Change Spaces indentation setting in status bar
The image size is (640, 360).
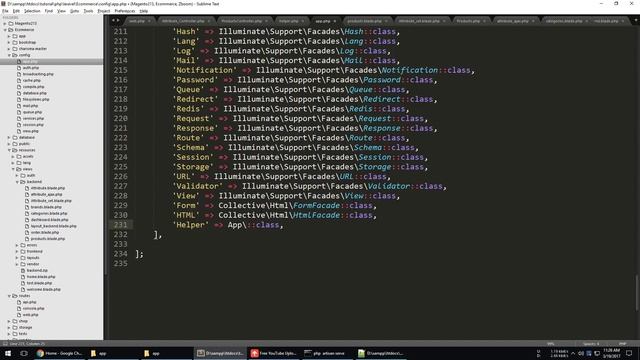point(591,344)
